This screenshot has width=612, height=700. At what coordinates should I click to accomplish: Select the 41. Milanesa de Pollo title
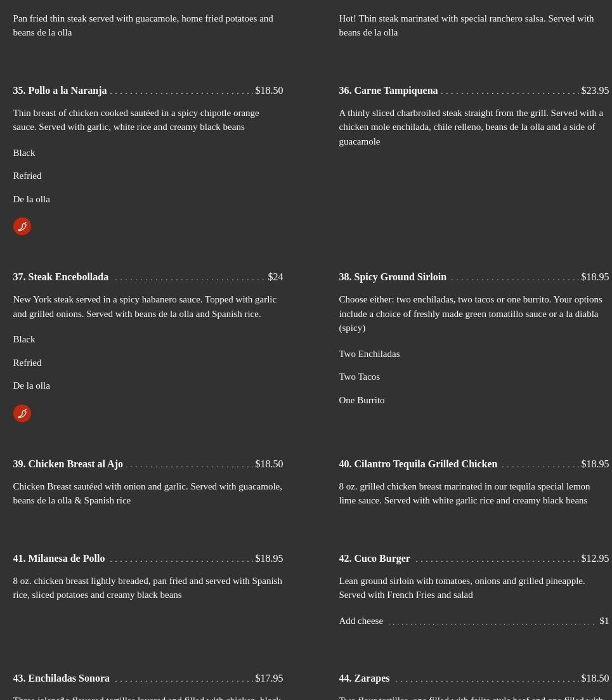pyautogui.click(x=59, y=559)
